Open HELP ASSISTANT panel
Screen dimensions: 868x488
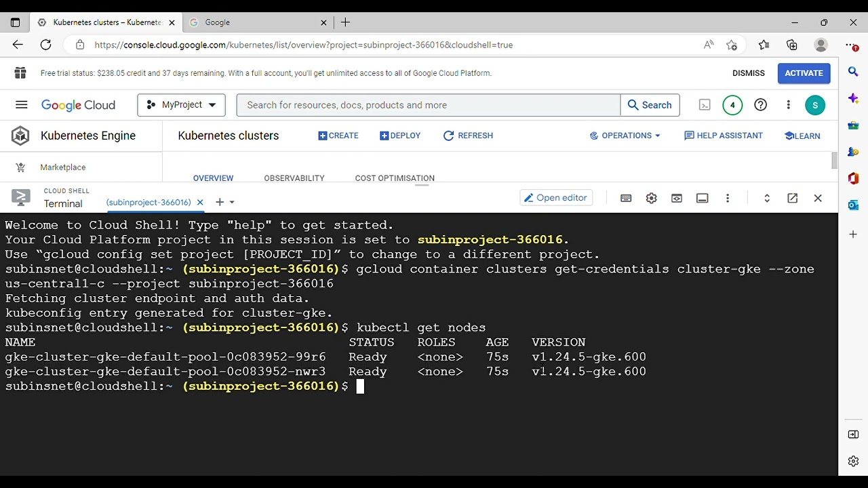(x=724, y=136)
